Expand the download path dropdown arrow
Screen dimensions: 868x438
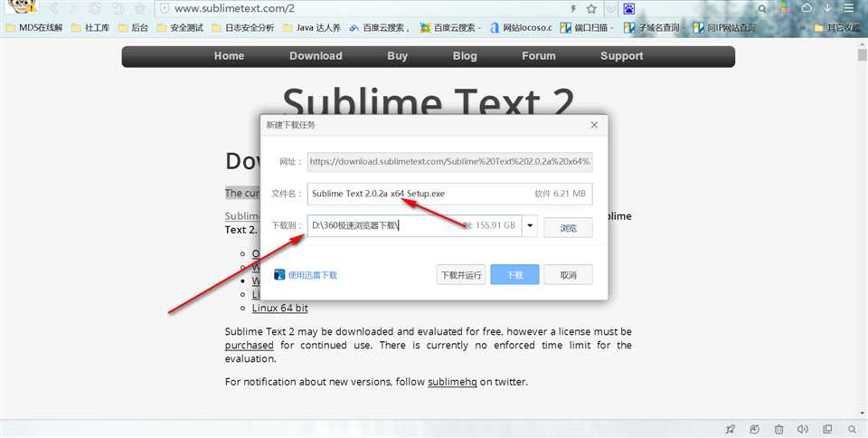(x=530, y=225)
